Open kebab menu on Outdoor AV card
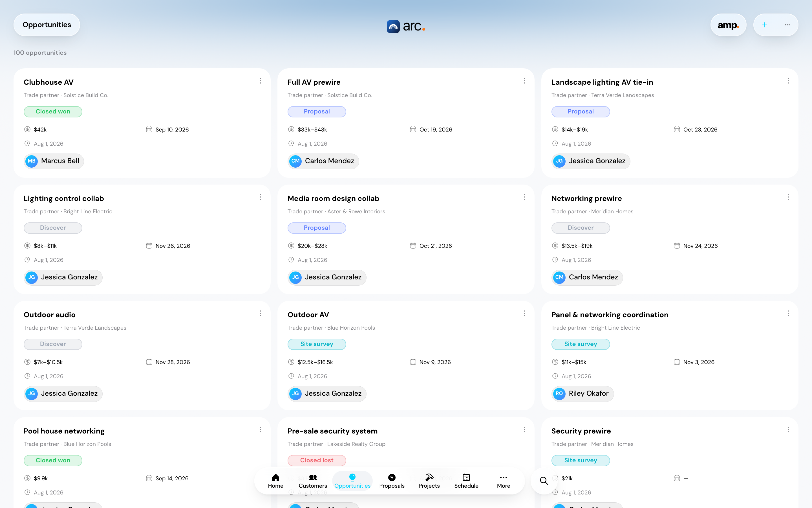This screenshot has height=508, width=812. 524,314
